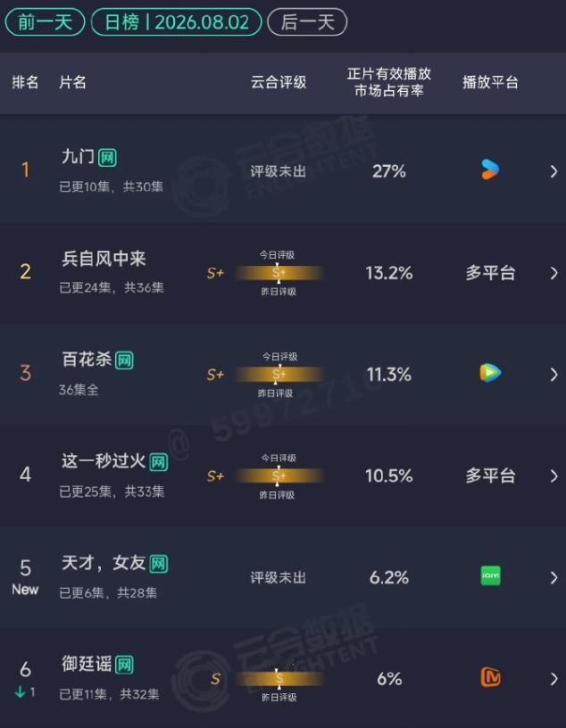
Task: Click the Mango TV icon for 御廷谣
Action: pyautogui.click(x=490, y=677)
